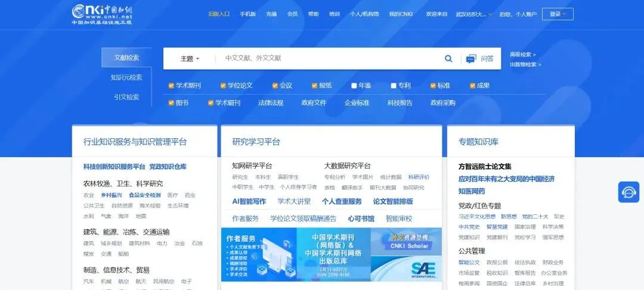Open 培训 in top navigation
644x290 pixels.
[x=335, y=14]
